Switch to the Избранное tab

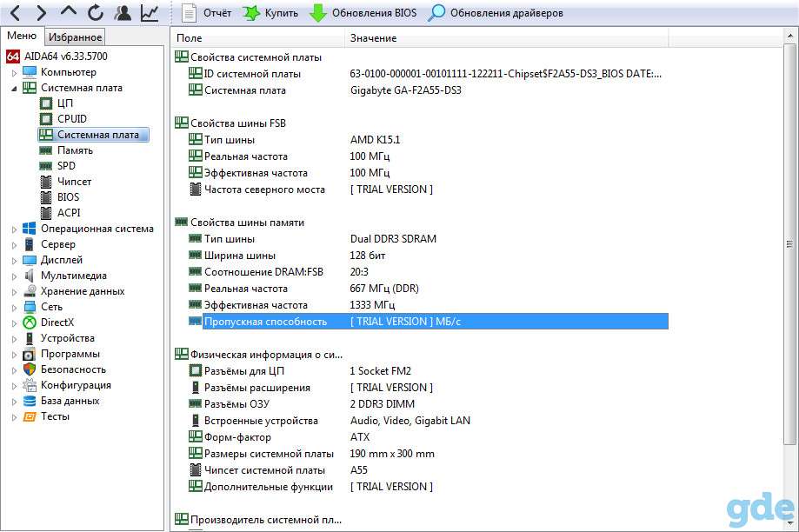click(75, 37)
